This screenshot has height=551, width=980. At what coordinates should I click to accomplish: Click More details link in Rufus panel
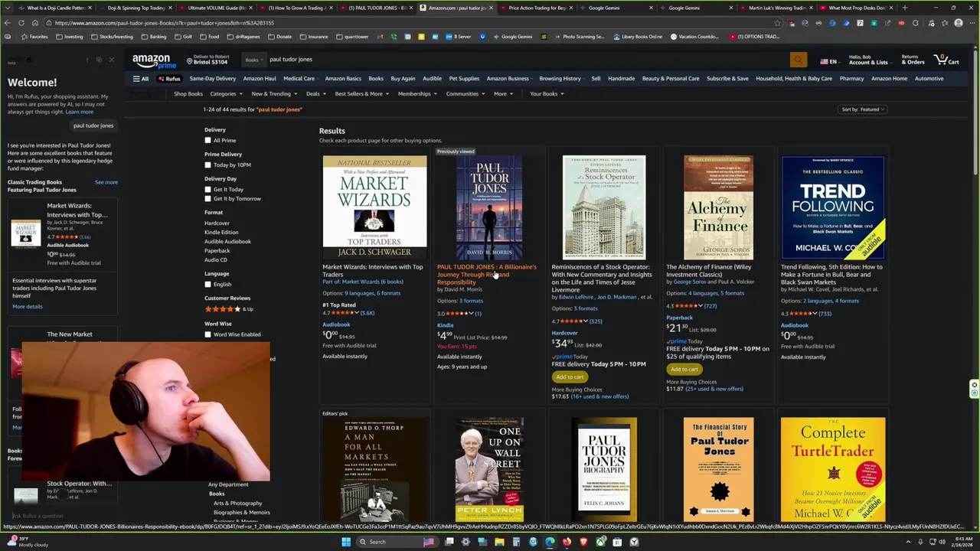coord(28,307)
